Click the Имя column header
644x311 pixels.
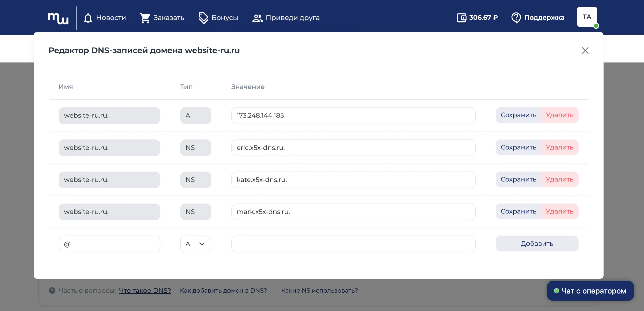point(66,87)
